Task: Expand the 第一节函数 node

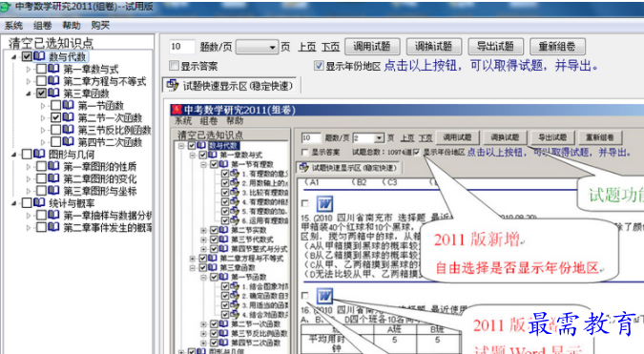Action: coord(43,106)
